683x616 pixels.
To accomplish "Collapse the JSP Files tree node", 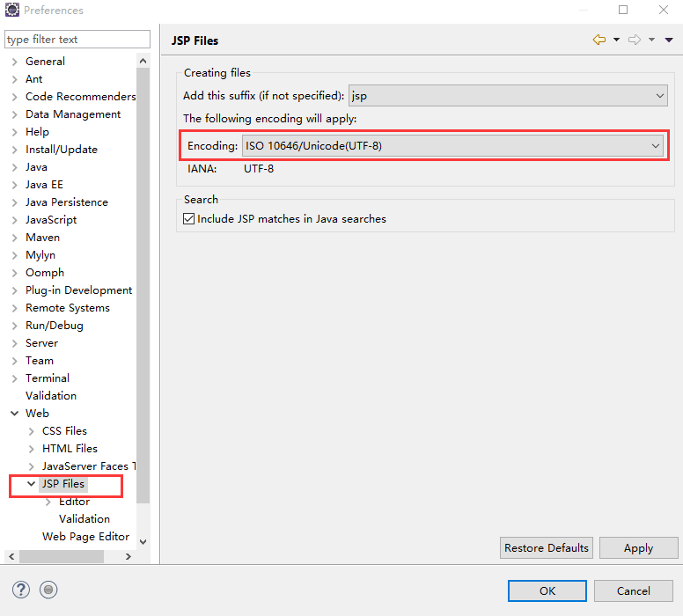I will pyautogui.click(x=31, y=484).
